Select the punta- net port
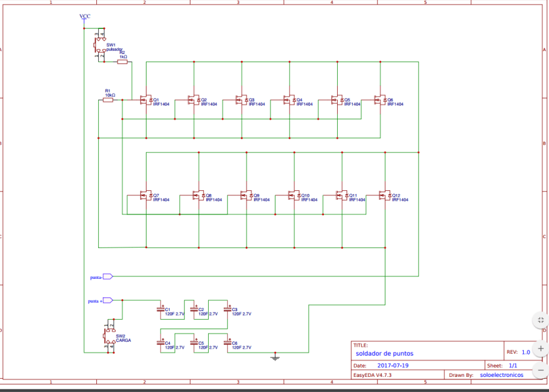 point(107,276)
